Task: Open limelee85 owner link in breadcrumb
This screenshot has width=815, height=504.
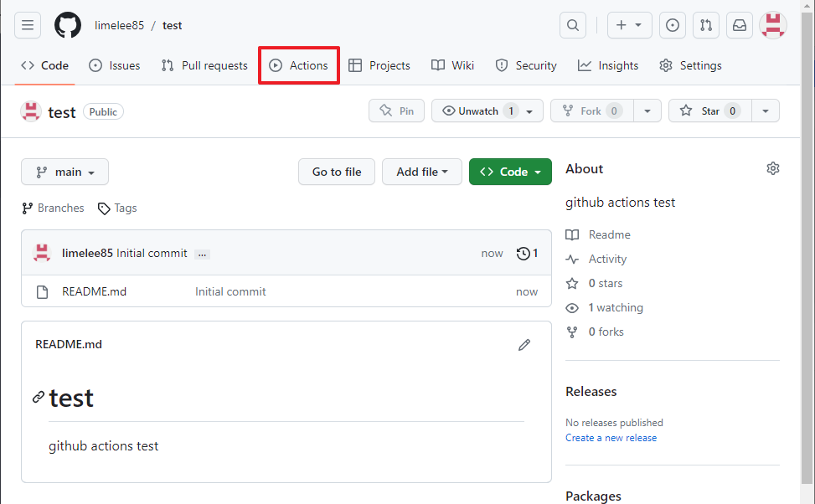Action: pos(119,25)
